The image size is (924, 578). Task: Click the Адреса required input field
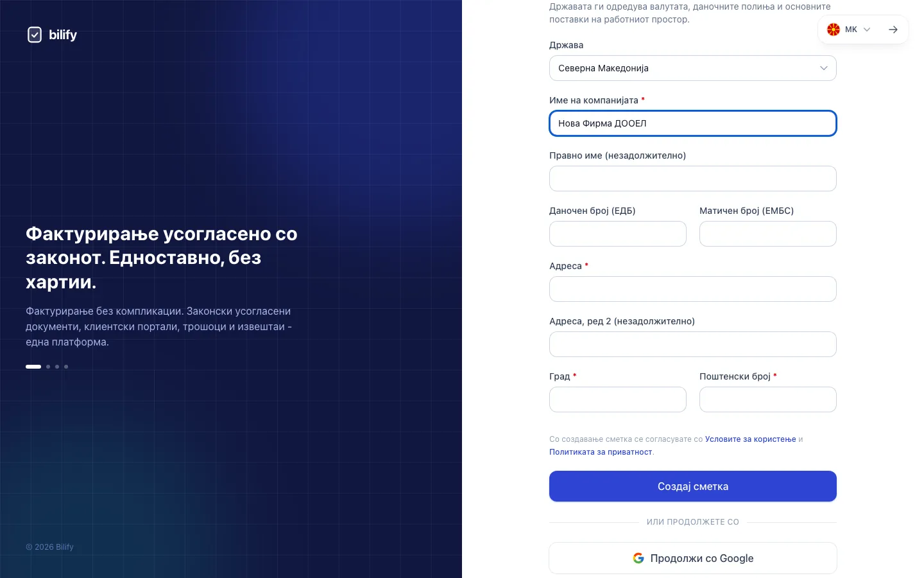click(693, 289)
